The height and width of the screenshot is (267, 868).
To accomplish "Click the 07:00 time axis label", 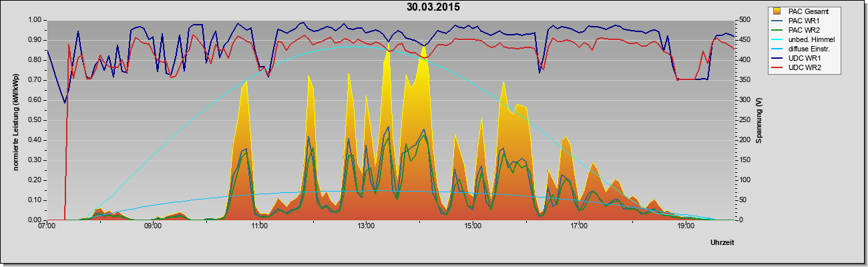I will coord(47,226).
